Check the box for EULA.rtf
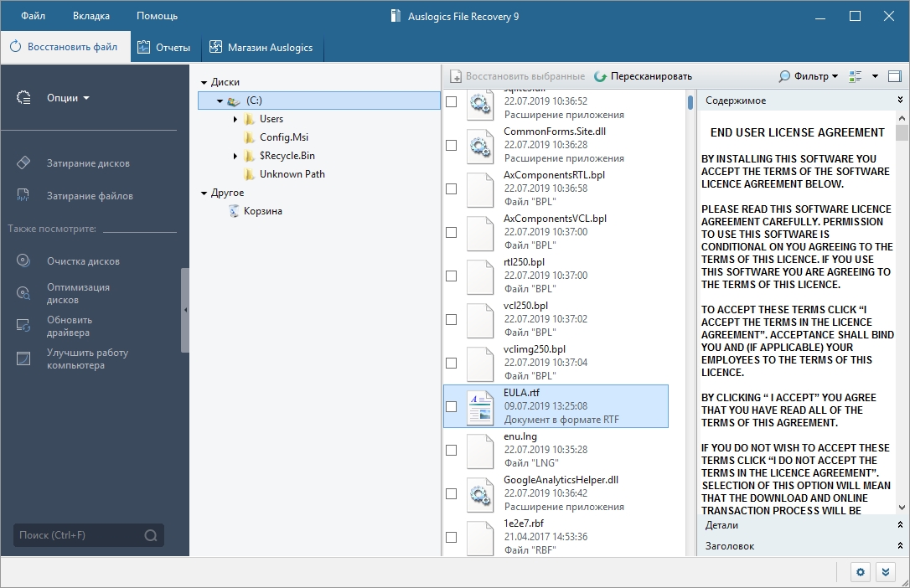This screenshot has height=588, width=910. click(x=452, y=406)
